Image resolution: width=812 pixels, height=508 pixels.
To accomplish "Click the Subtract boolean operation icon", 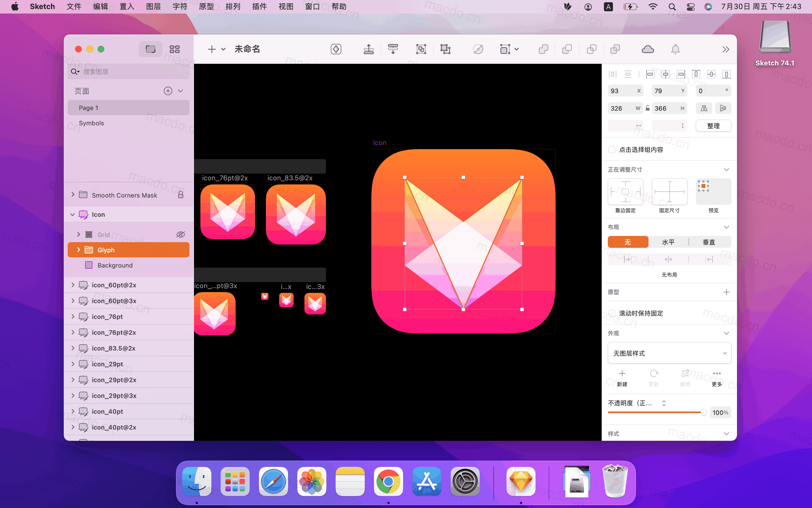I will [x=567, y=49].
